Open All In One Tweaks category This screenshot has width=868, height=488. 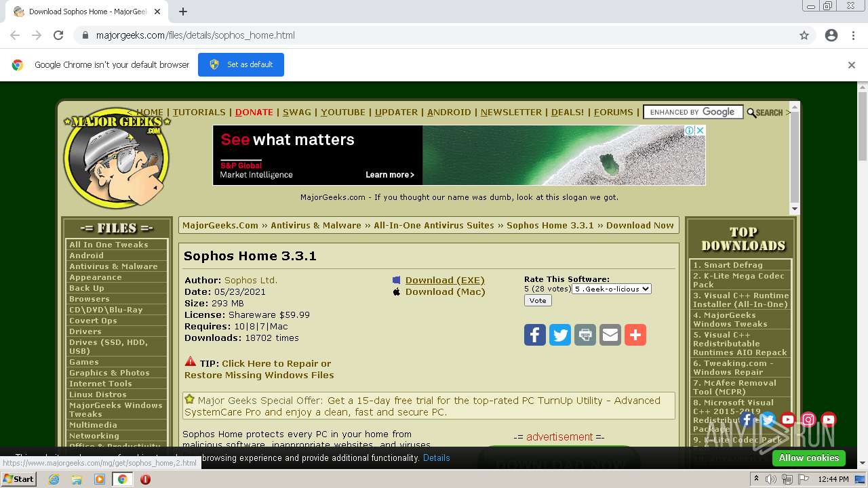108,245
